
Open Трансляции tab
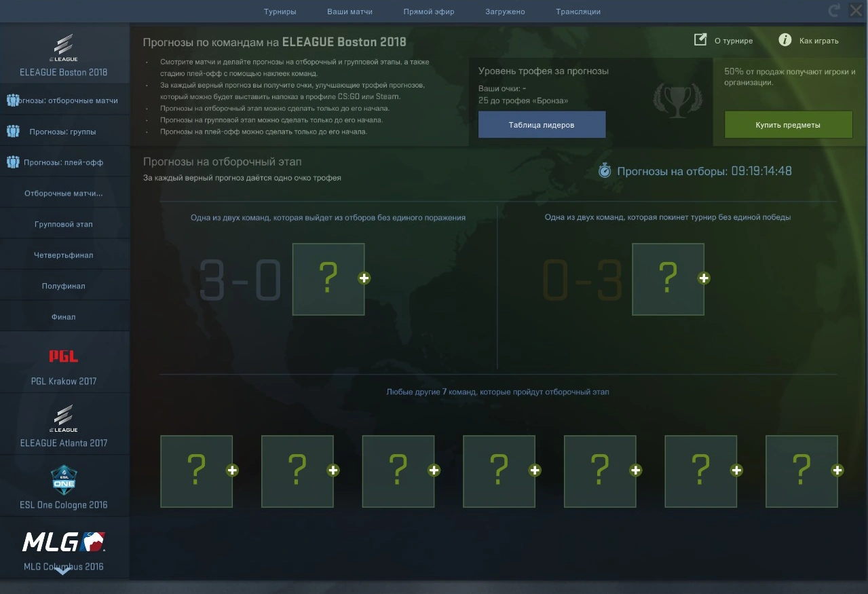click(578, 12)
